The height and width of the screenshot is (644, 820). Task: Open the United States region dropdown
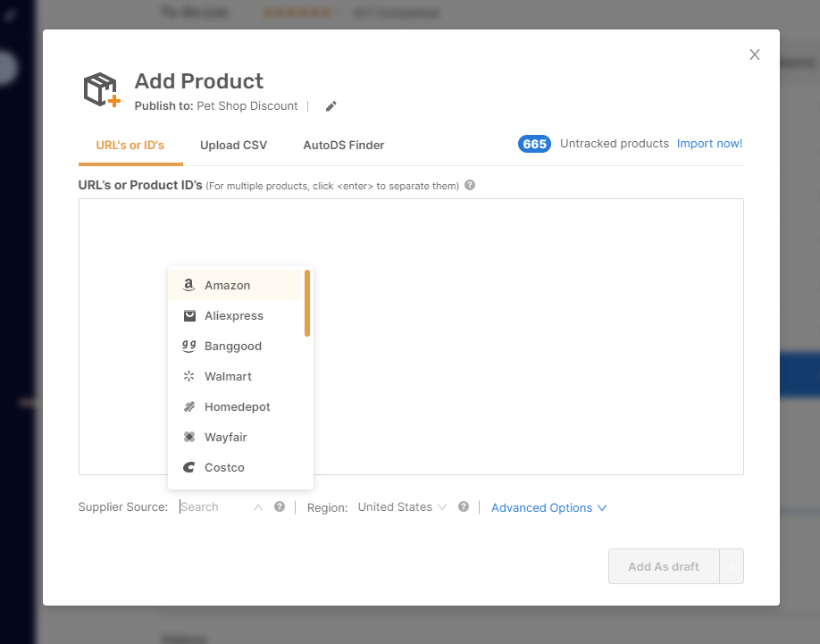pyautogui.click(x=402, y=507)
